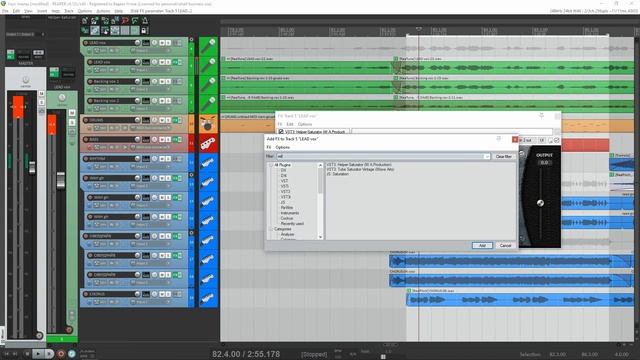Solo the LEAD vox mixer channel strip
640x360 pixels.
pos(72,122)
